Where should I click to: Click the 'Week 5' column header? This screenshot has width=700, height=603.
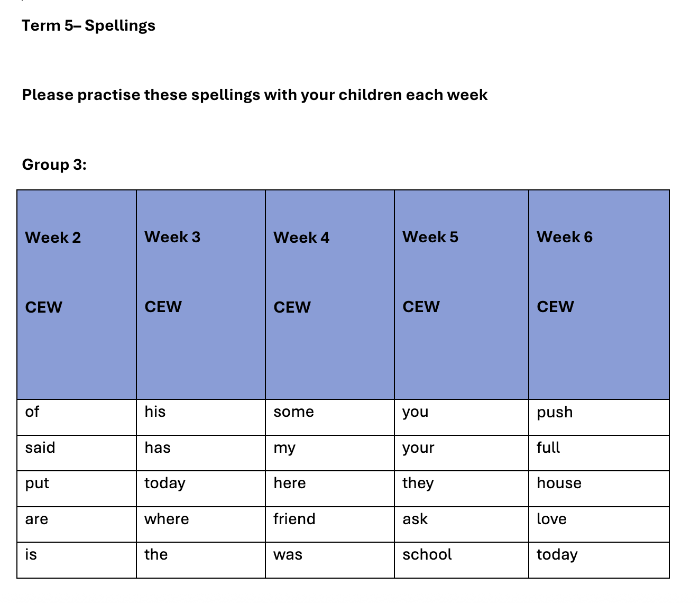tap(430, 237)
